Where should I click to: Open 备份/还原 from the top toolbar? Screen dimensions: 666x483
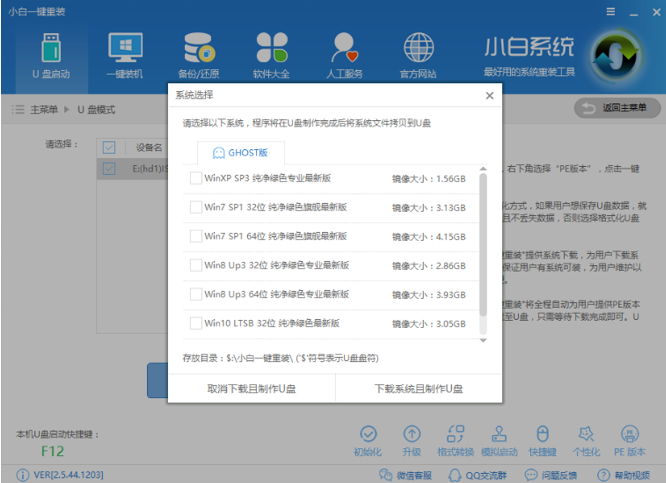tap(197, 56)
